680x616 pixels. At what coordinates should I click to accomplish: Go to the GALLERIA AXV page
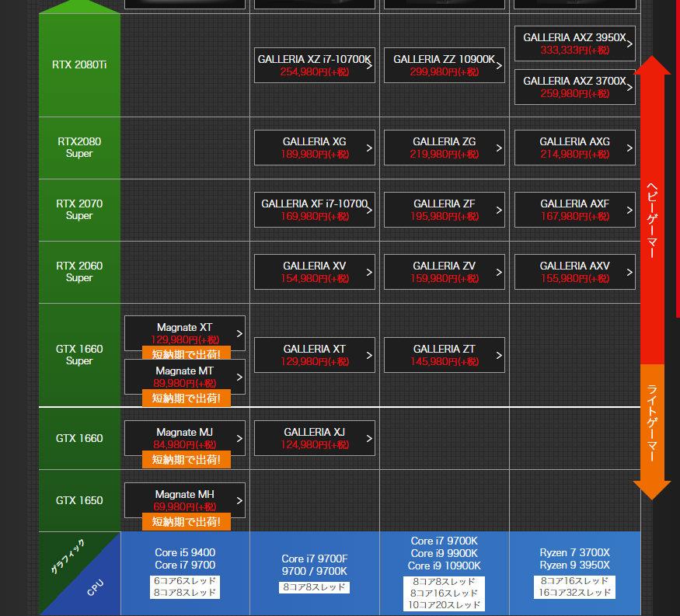click(574, 272)
